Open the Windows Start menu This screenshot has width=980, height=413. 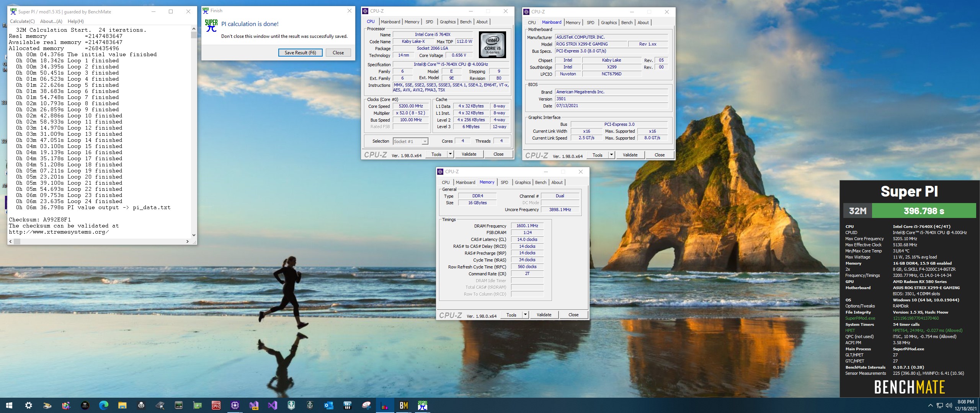coord(9,405)
